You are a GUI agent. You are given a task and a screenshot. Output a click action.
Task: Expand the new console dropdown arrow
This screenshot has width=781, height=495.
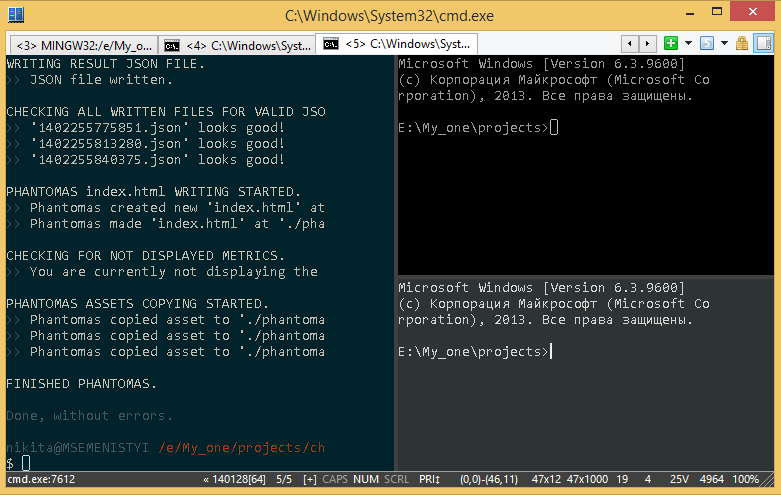click(x=688, y=43)
